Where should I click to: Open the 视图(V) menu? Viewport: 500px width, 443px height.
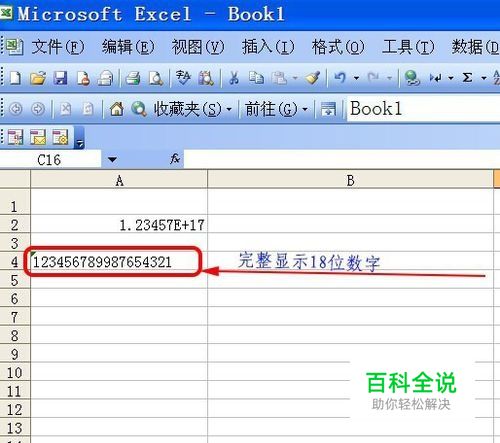tap(198, 47)
